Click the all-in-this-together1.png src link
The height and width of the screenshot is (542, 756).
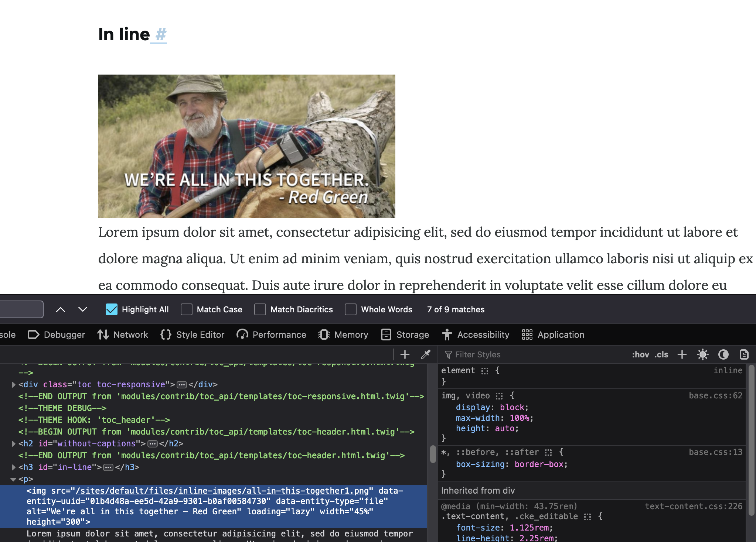(222, 491)
